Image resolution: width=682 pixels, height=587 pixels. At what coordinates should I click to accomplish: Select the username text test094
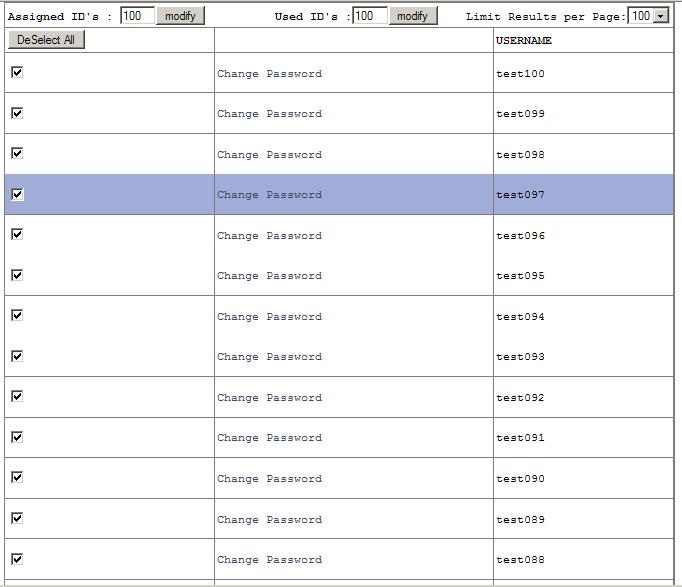pyautogui.click(x=520, y=316)
